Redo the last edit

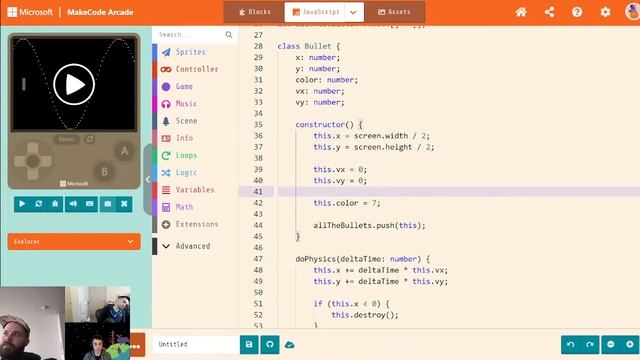tap(590, 344)
